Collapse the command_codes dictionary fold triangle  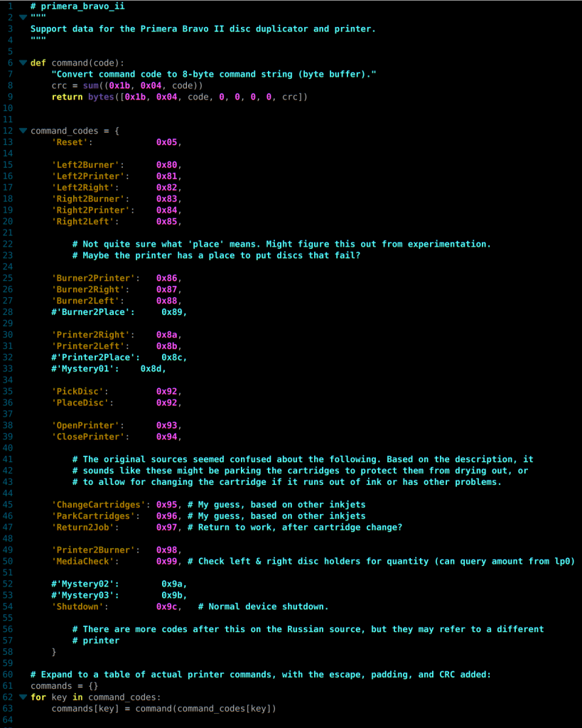[x=23, y=131]
